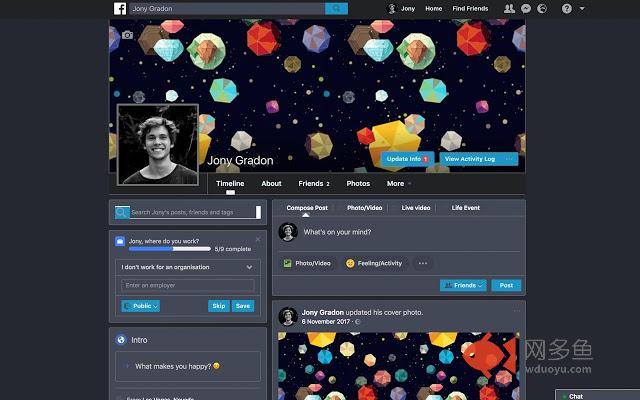Screen dimensions: 640x400
Task: Click the Facebook logo icon
Action: (120, 8)
